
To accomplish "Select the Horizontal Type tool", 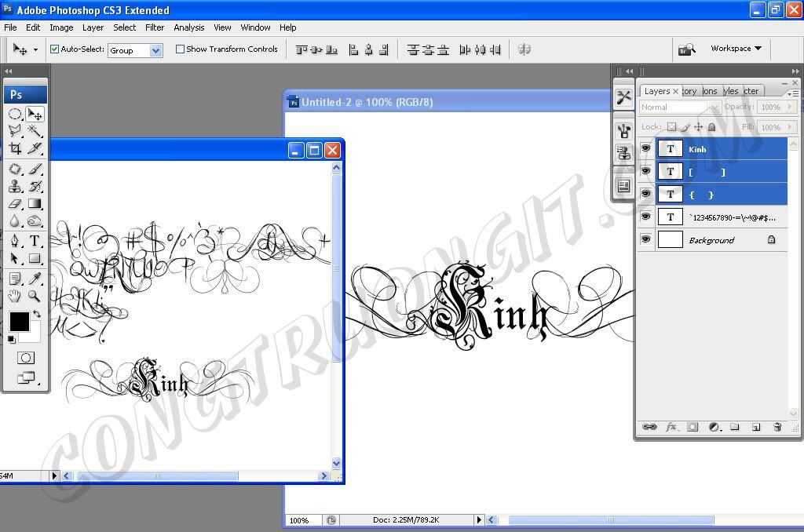I will (x=35, y=241).
